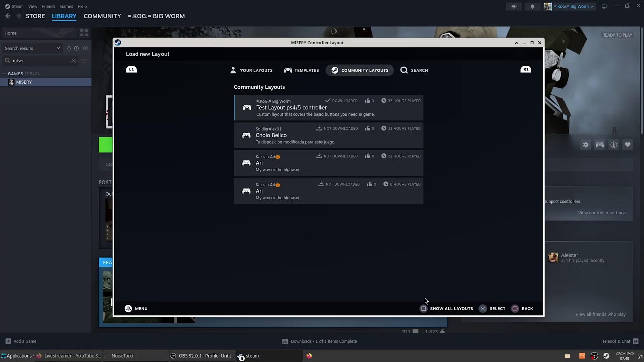Go to the STORE section

35,16
